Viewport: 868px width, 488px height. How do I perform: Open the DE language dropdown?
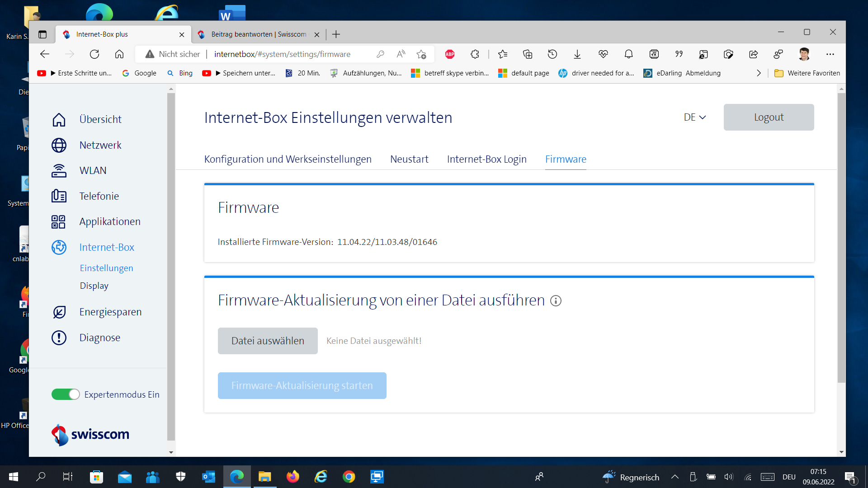pyautogui.click(x=694, y=117)
